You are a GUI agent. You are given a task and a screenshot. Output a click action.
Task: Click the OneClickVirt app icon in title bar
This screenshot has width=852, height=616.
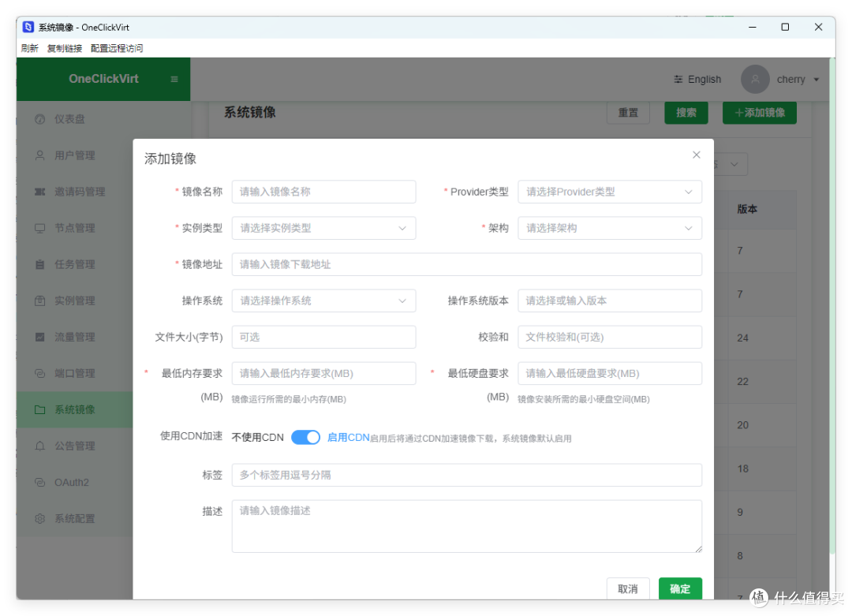click(x=28, y=27)
